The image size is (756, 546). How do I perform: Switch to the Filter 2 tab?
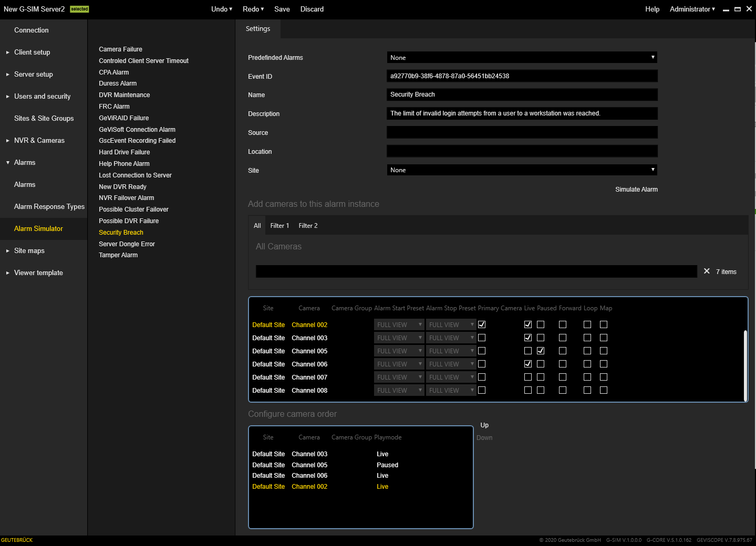pos(308,225)
